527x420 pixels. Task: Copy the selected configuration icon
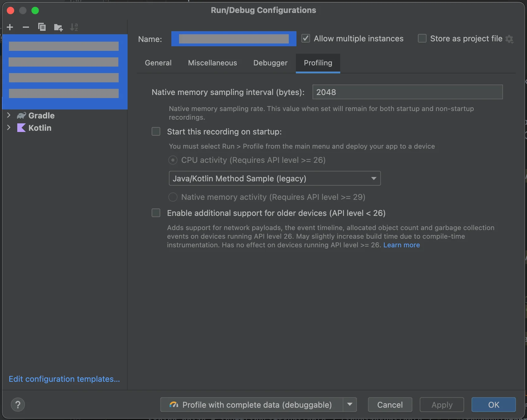click(42, 27)
